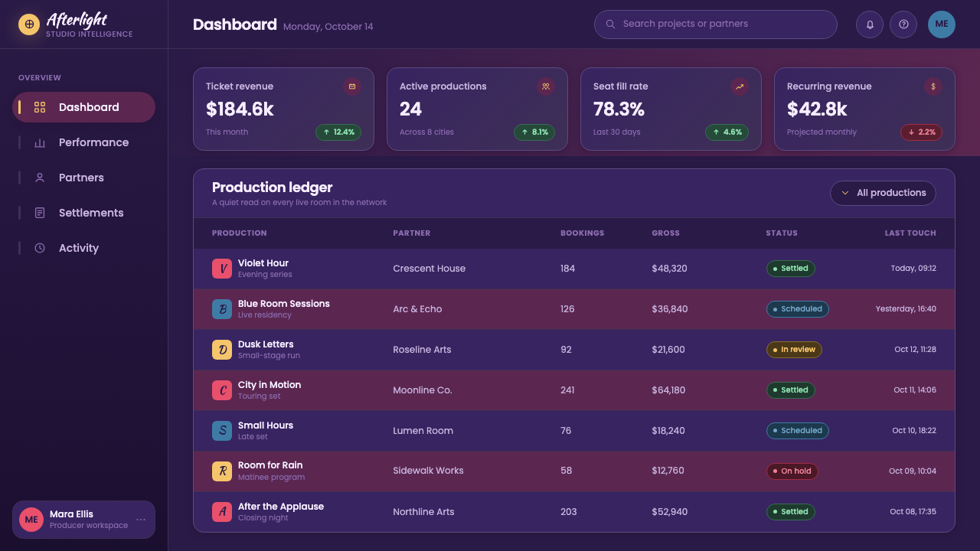Sort by the BOOKINGS column header

tap(583, 233)
